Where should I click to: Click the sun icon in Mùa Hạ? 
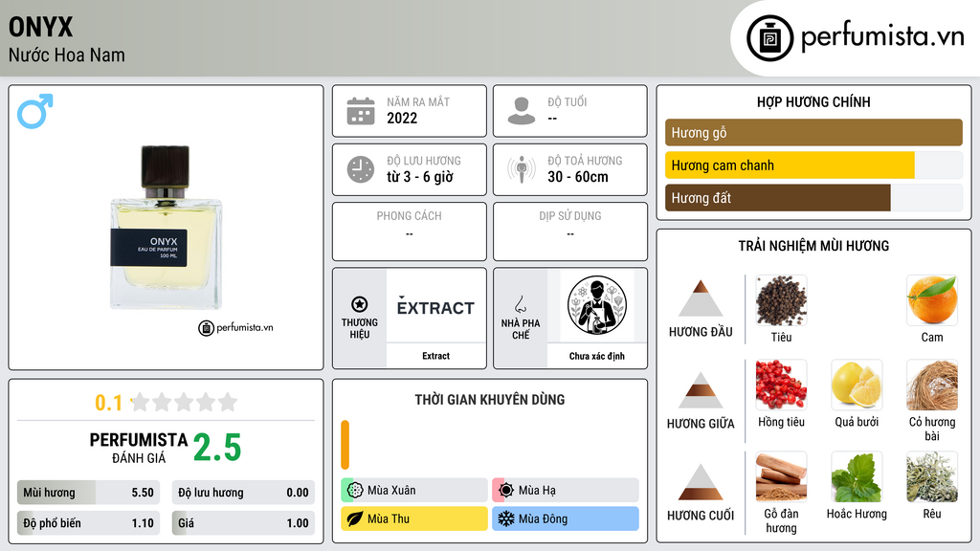click(506, 491)
